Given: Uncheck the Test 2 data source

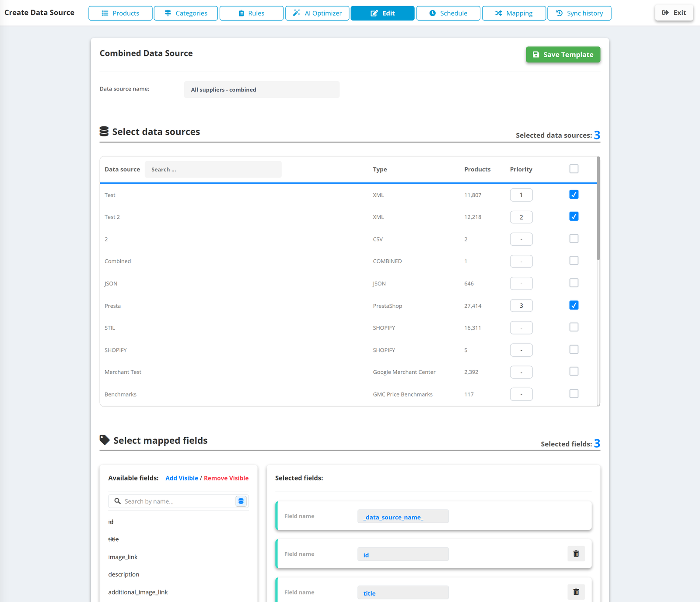Looking at the screenshot, I should (x=574, y=216).
